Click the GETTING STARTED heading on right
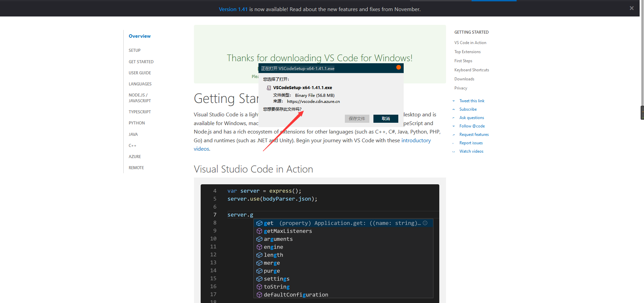The height and width of the screenshot is (303, 644). (x=471, y=32)
